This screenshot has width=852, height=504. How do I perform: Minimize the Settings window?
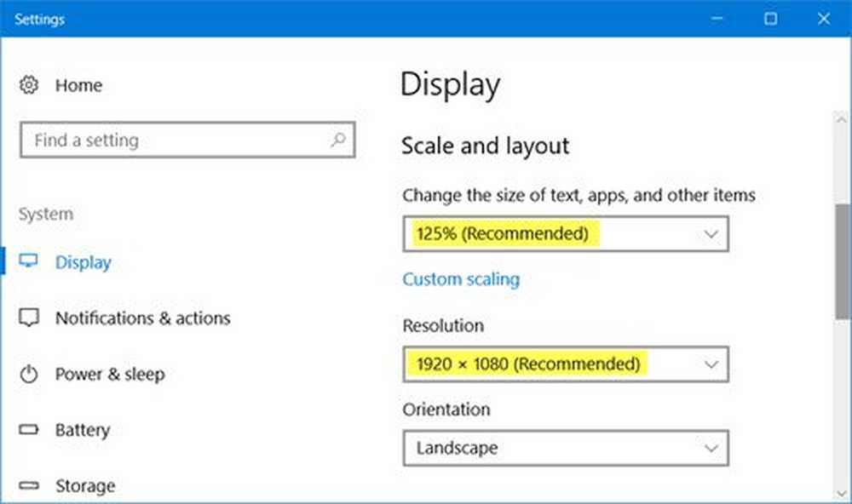(717, 18)
